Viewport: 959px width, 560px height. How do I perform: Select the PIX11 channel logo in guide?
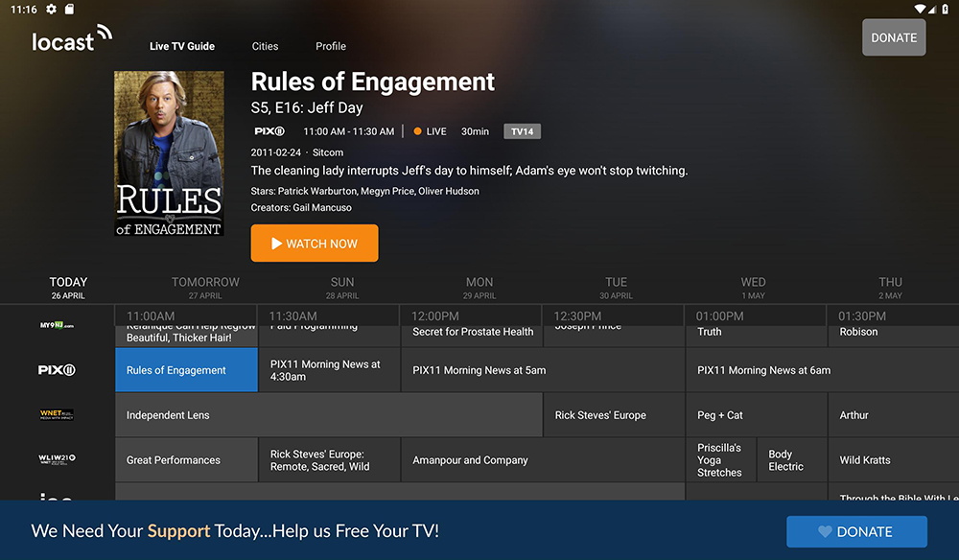(x=57, y=370)
